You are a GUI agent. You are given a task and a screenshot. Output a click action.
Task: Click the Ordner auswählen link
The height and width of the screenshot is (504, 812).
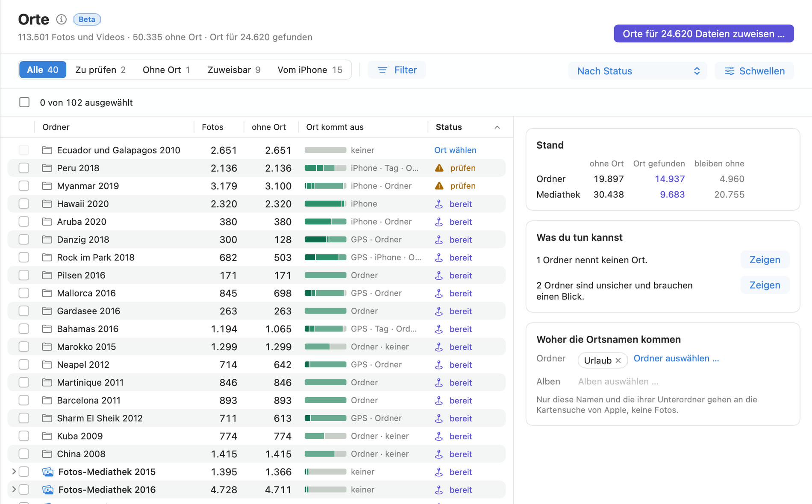[676, 358]
